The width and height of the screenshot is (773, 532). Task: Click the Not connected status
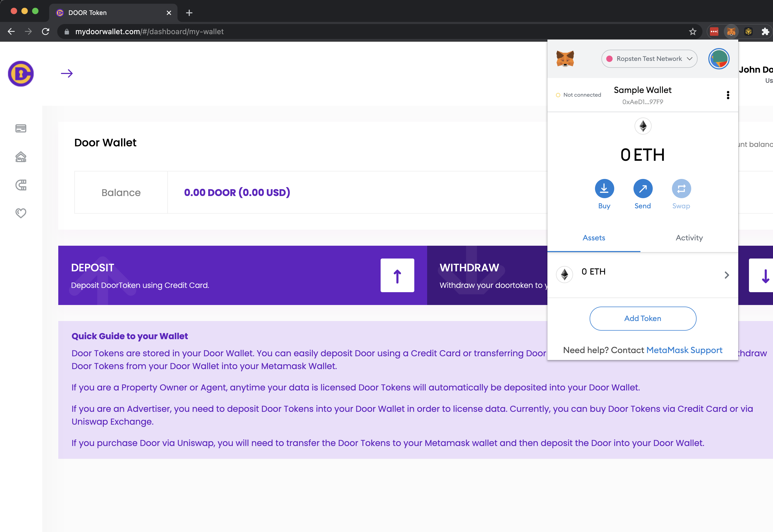pos(578,95)
